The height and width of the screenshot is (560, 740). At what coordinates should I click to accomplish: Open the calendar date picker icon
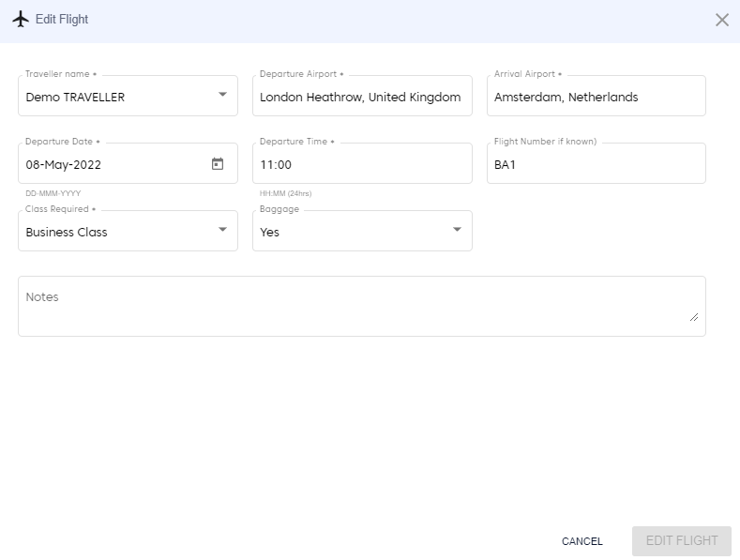(x=218, y=164)
